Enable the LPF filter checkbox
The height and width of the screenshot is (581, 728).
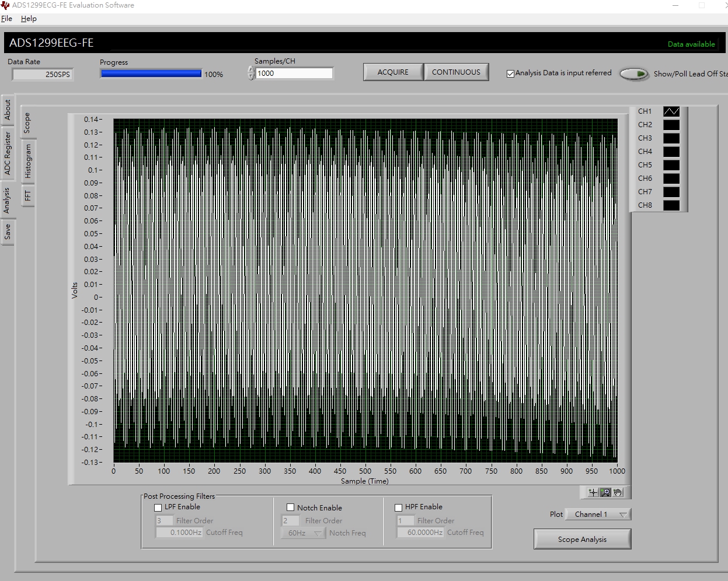click(x=158, y=508)
